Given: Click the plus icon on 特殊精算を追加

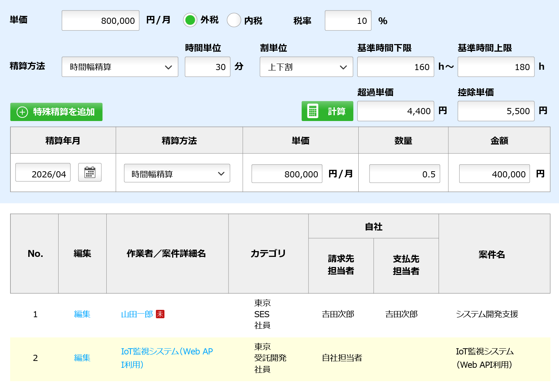Looking at the screenshot, I should click(22, 112).
